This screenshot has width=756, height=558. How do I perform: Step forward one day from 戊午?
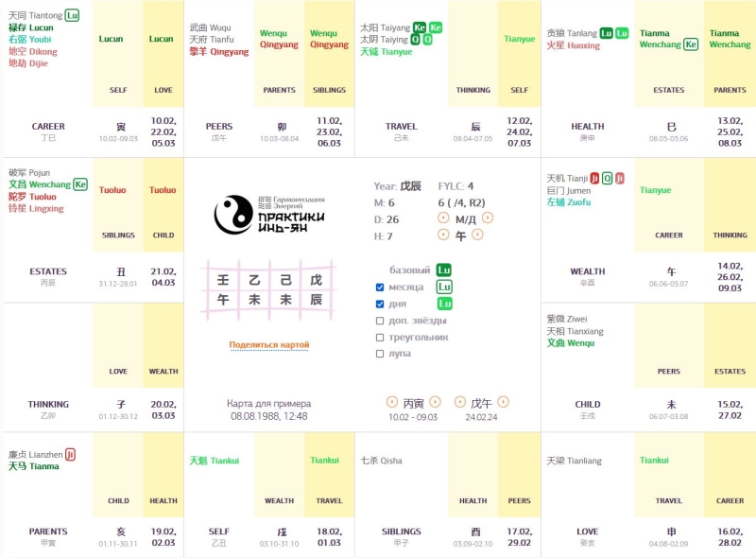coord(503,402)
